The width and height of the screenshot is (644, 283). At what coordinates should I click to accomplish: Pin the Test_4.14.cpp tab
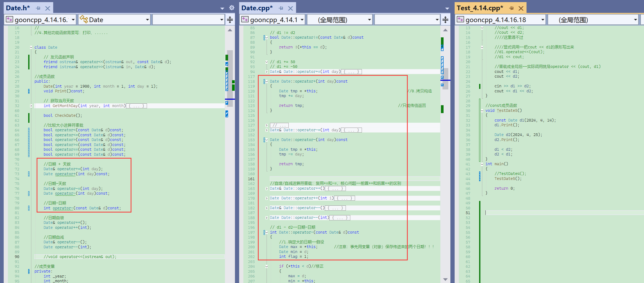(x=511, y=8)
